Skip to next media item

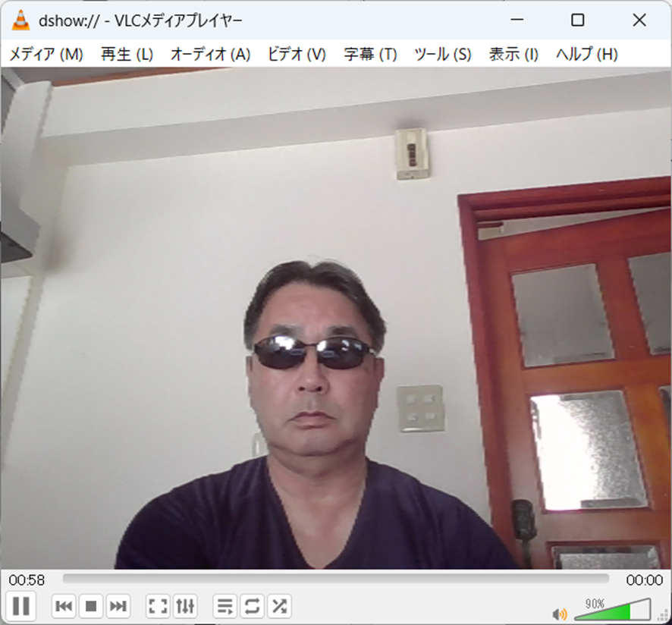[118, 606]
